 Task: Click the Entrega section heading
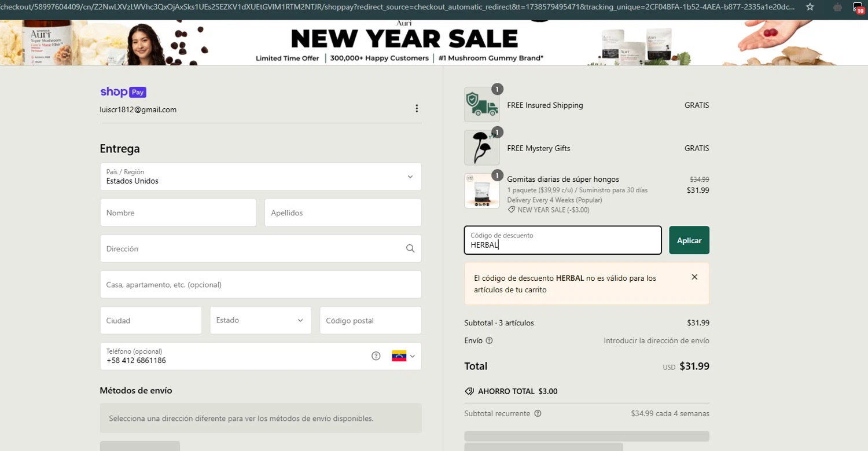[x=120, y=149]
